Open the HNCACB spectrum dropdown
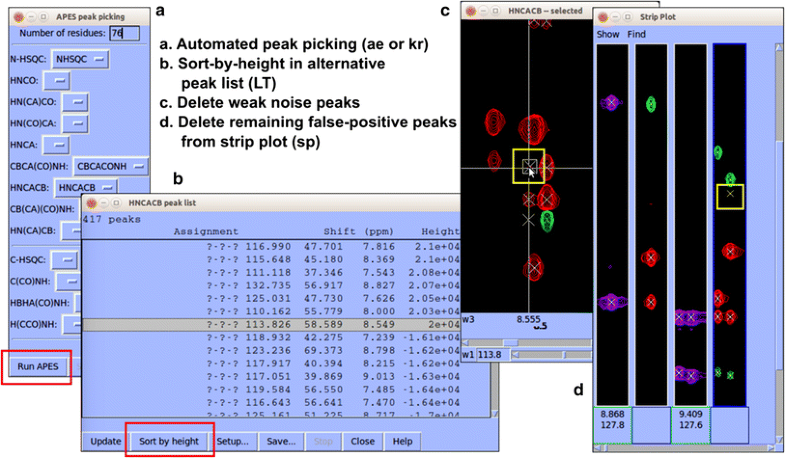The image size is (785, 458). [x=86, y=187]
